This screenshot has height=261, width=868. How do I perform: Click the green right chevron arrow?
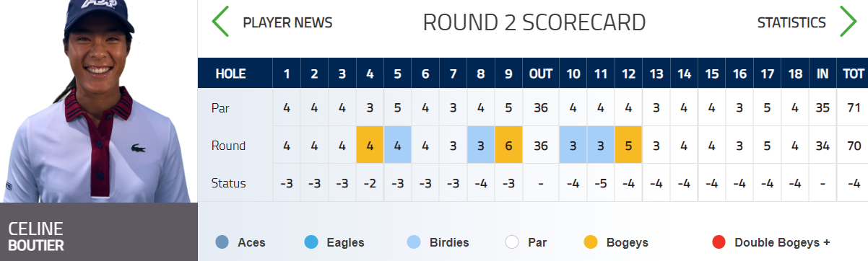pos(849,22)
